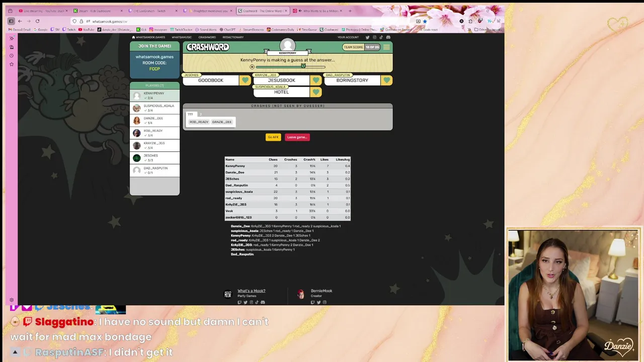This screenshot has width=644, height=362.
Task: Select DAD_RASPUTIN in the players list
Action: (x=154, y=170)
